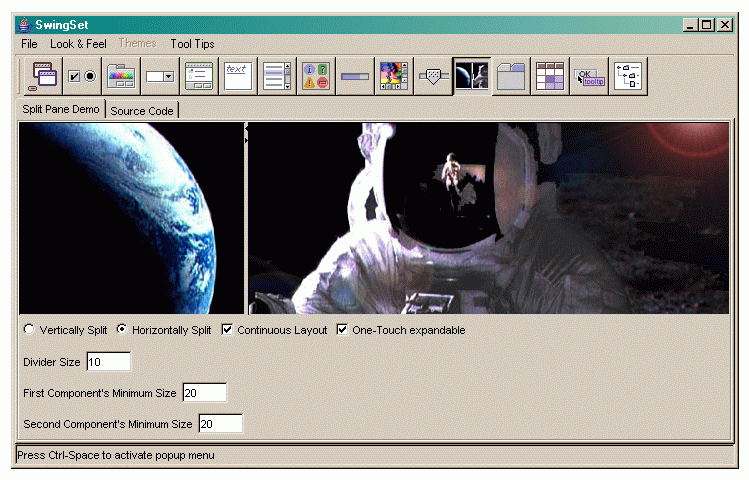Open the Tool Tips menu
Image resolution: width=749 pixels, height=480 pixels.
pos(193,44)
